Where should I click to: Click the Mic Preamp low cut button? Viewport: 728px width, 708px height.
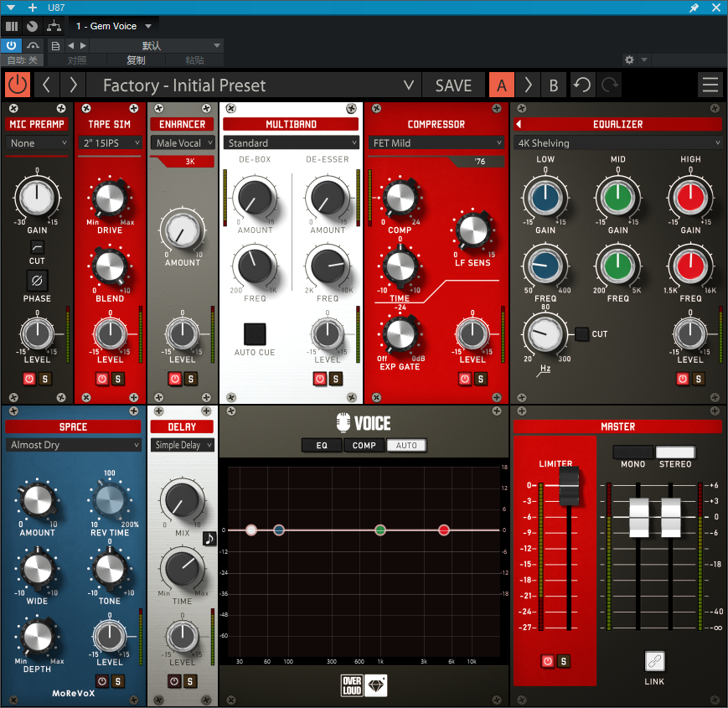coord(37,246)
